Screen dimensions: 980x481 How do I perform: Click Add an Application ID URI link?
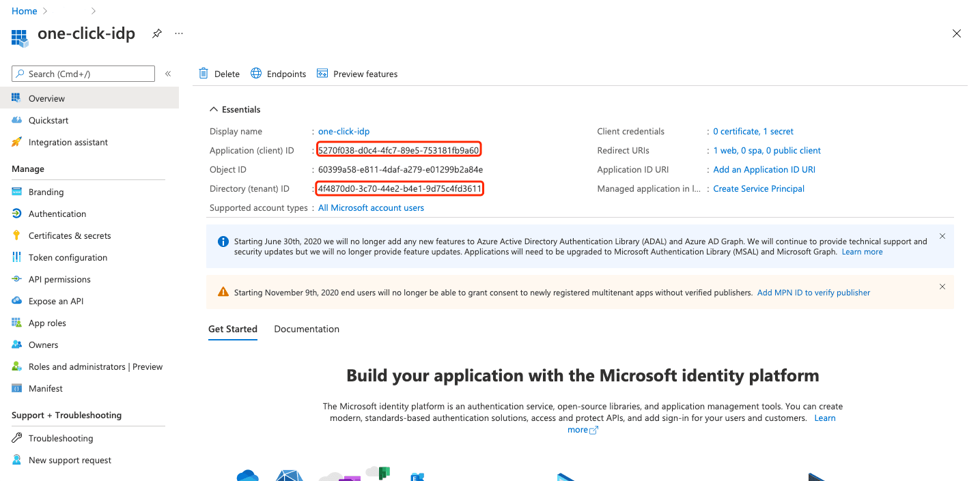(x=764, y=169)
